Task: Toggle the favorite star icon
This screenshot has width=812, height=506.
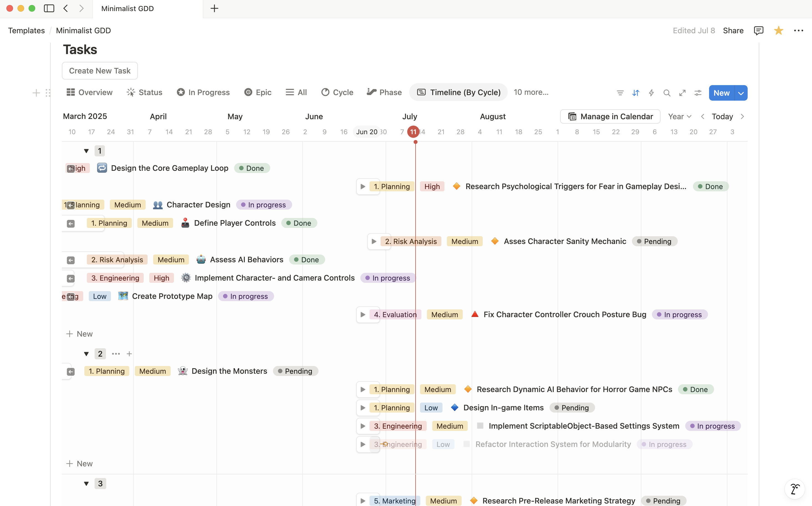Action: coord(778,30)
